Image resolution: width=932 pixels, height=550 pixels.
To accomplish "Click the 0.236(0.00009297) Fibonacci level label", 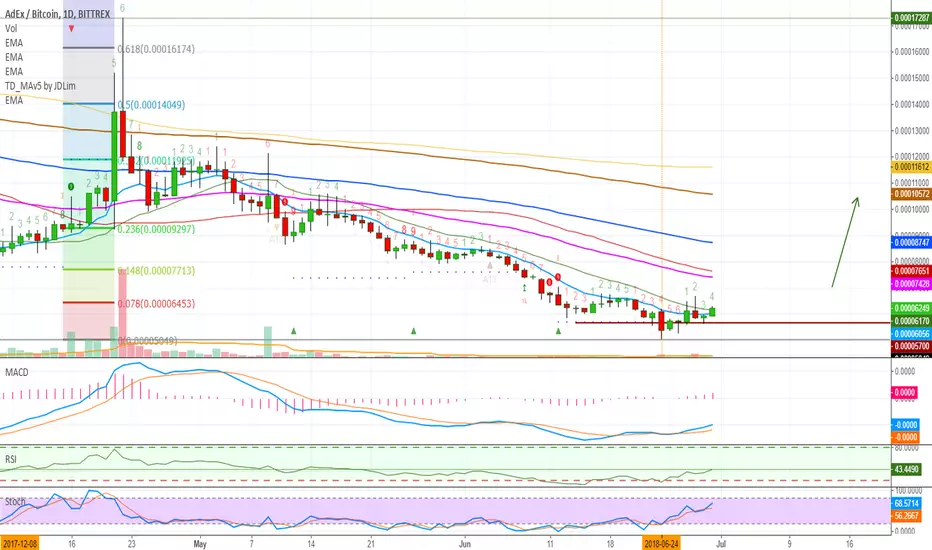I will 156,229.
